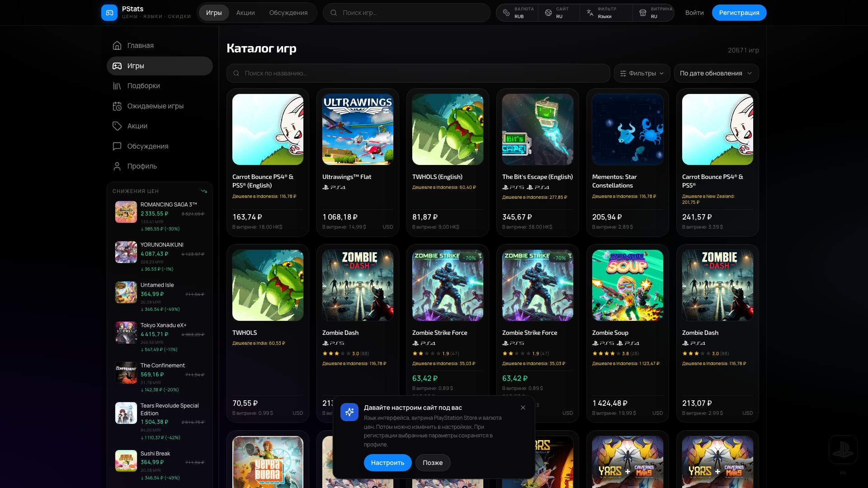This screenshot has height=488, width=868.
Task: Click the PStats gamepad logo icon
Action: click(x=109, y=13)
